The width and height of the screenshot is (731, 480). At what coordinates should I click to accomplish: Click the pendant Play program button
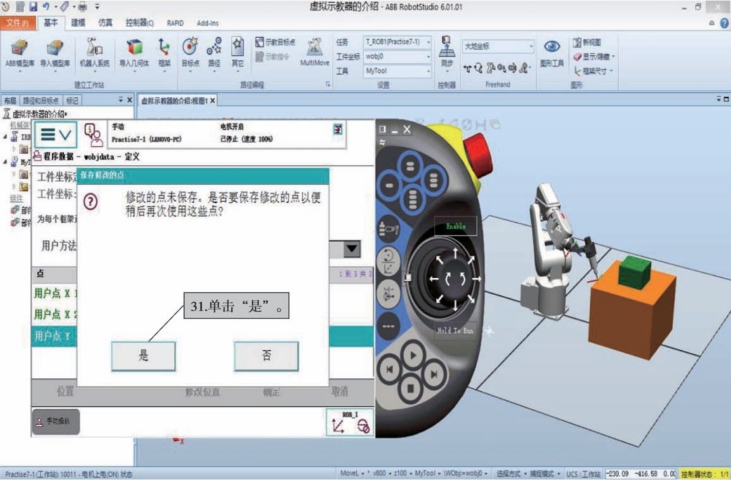413,355
